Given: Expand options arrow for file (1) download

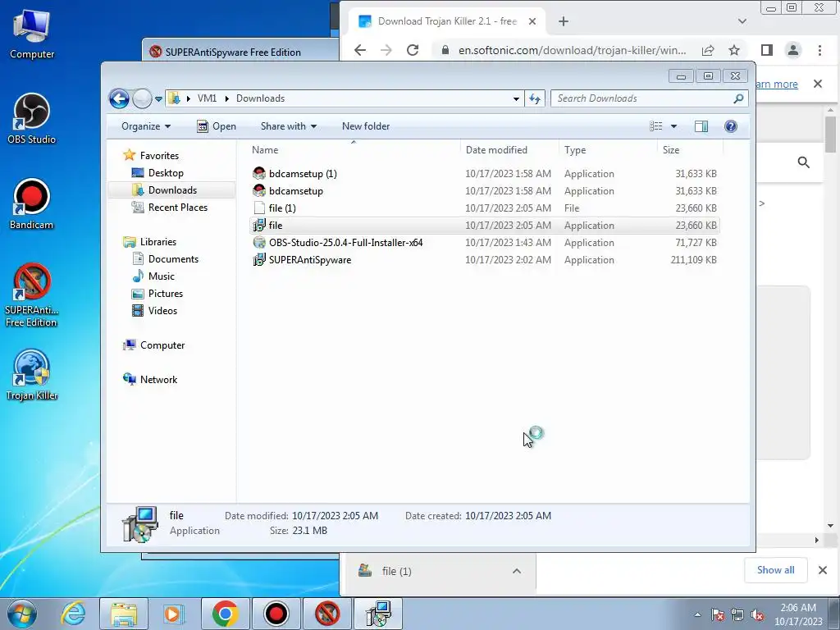Looking at the screenshot, I should point(517,571).
